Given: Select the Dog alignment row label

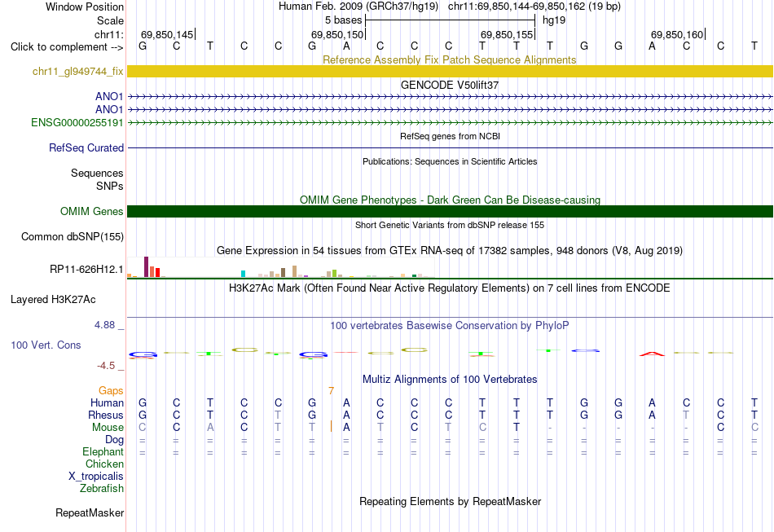Looking at the screenshot, I should click(114, 440).
